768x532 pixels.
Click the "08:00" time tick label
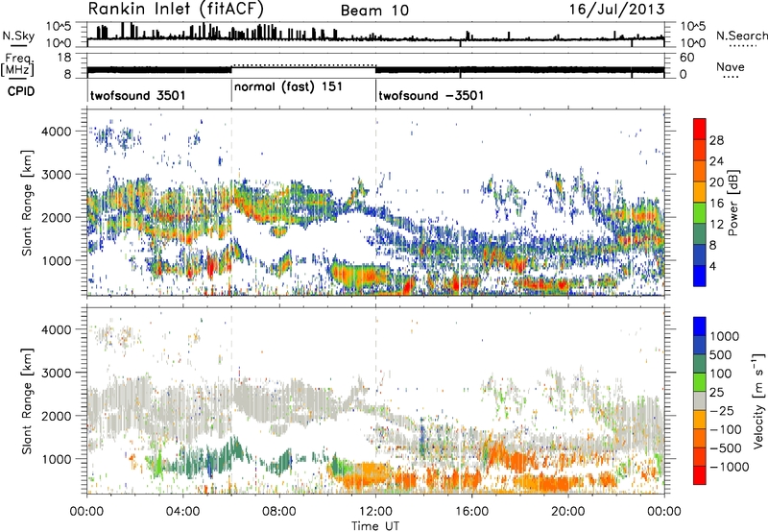(x=279, y=512)
